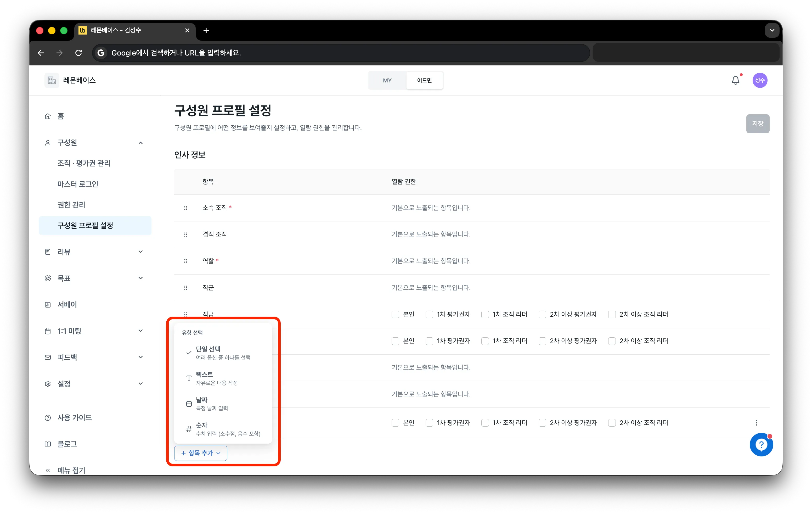
Task: Expand the 피드백 sidebar section
Action: (x=141, y=357)
